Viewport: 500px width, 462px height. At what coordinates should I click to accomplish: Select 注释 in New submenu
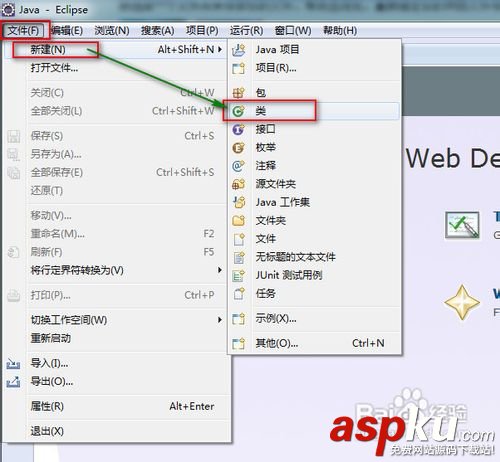[314, 166]
